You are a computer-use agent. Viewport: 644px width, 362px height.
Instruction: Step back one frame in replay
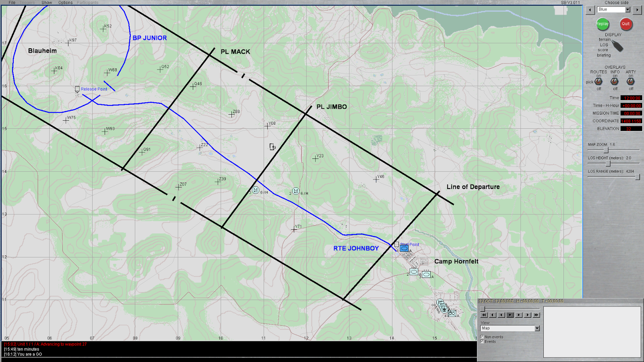point(501,315)
